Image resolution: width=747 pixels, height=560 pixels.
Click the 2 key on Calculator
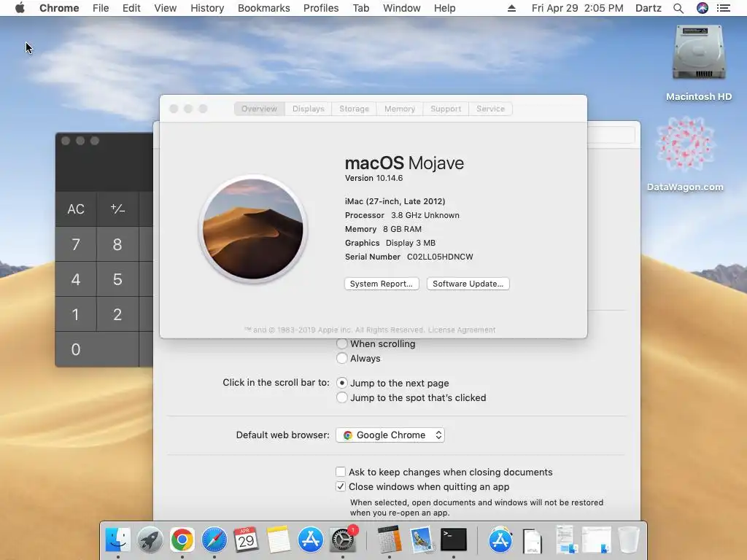click(117, 314)
